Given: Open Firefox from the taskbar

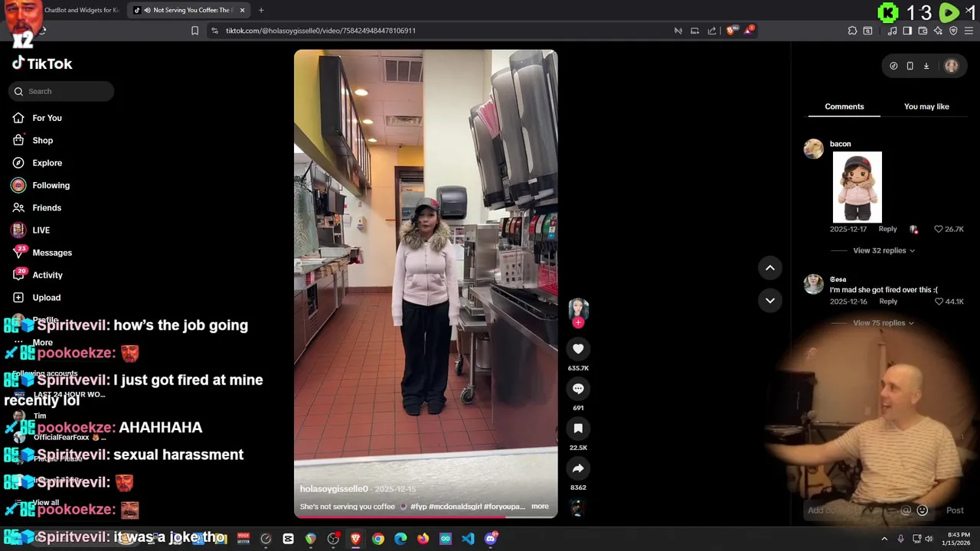Looking at the screenshot, I should [x=423, y=539].
